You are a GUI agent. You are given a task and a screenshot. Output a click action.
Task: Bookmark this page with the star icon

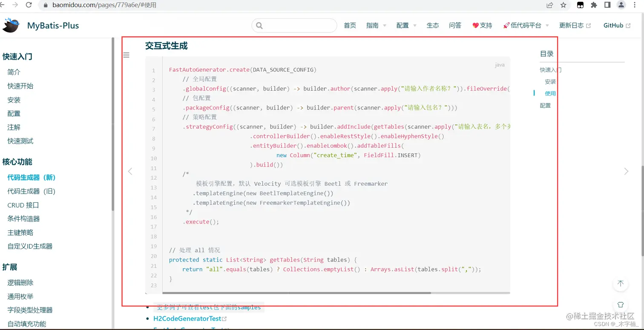pyautogui.click(x=563, y=5)
